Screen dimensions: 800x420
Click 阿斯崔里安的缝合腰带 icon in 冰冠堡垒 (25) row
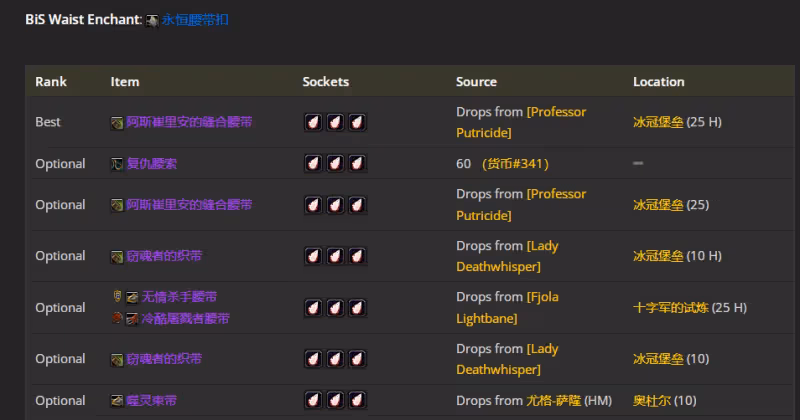117,205
